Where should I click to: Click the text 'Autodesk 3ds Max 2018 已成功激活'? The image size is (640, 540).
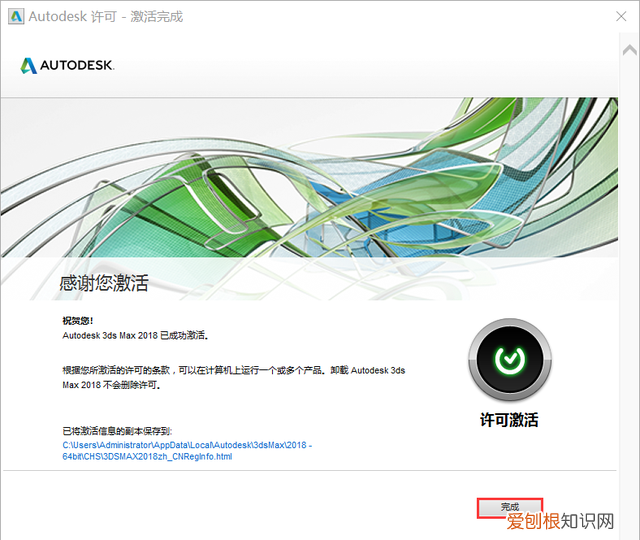[136, 336]
